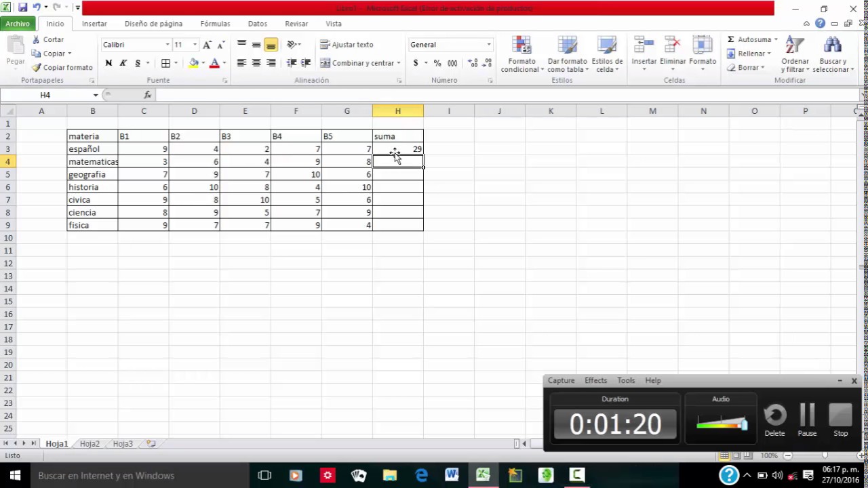Switch to the Revisar tab
Viewport: 868px width, 488px height.
[x=296, y=24]
